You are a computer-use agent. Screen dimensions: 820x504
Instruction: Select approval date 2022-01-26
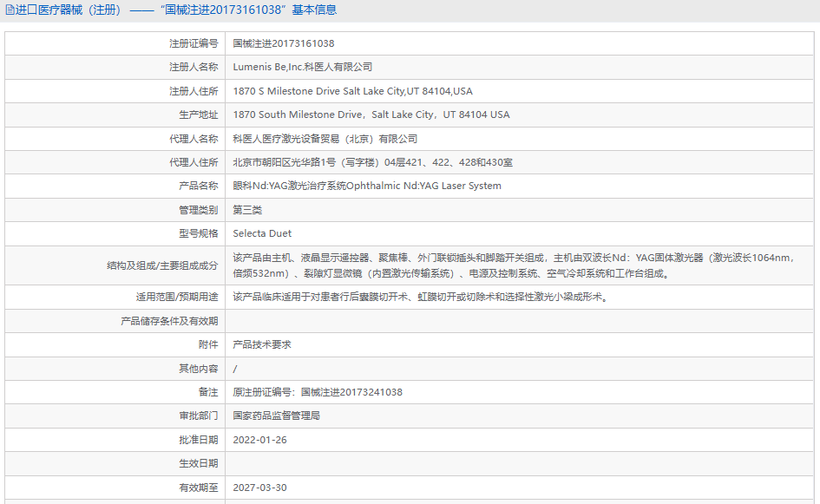tap(260, 440)
